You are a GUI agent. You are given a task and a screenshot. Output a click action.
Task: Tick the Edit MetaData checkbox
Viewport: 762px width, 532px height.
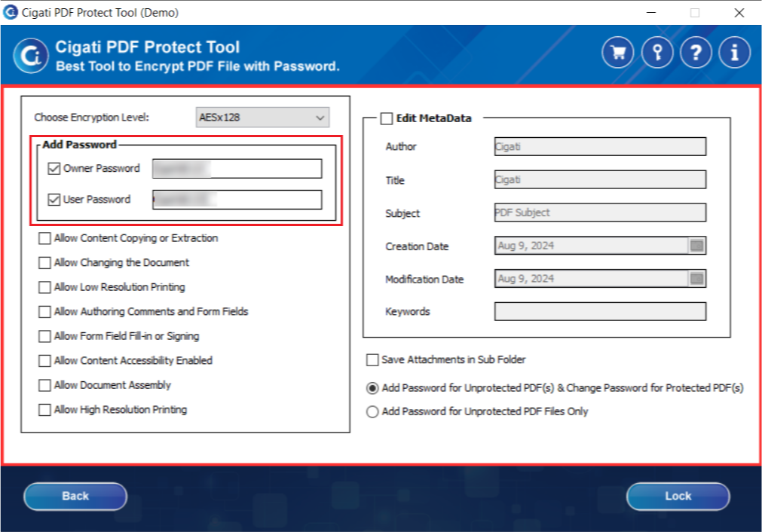pyautogui.click(x=387, y=118)
